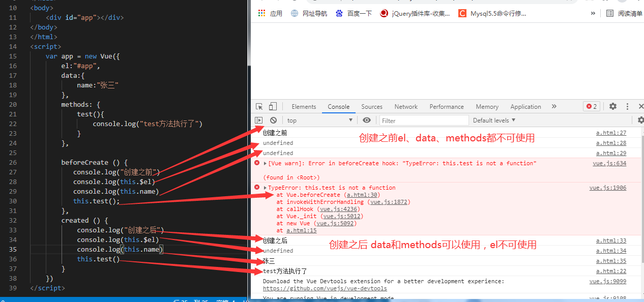Open the DevTools three-dot customization menu
Image resolution: width=644 pixels, height=302 pixels.
pyautogui.click(x=627, y=106)
